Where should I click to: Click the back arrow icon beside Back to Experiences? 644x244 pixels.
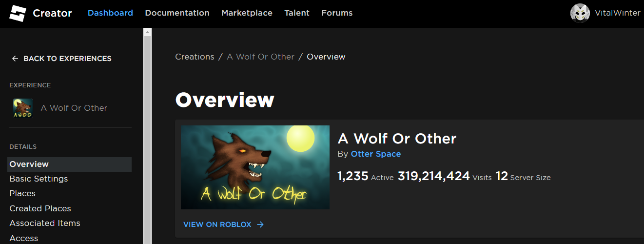point(15,59)
